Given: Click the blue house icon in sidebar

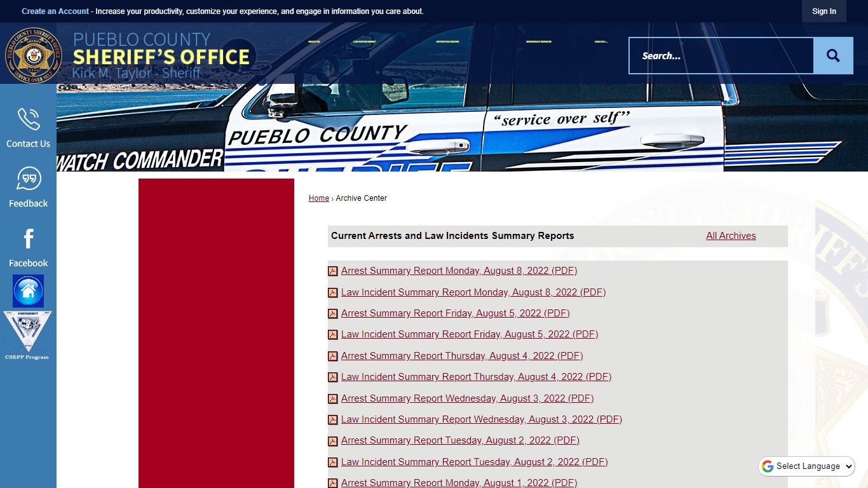Looking at the screenshot, I should click(28, 291).
